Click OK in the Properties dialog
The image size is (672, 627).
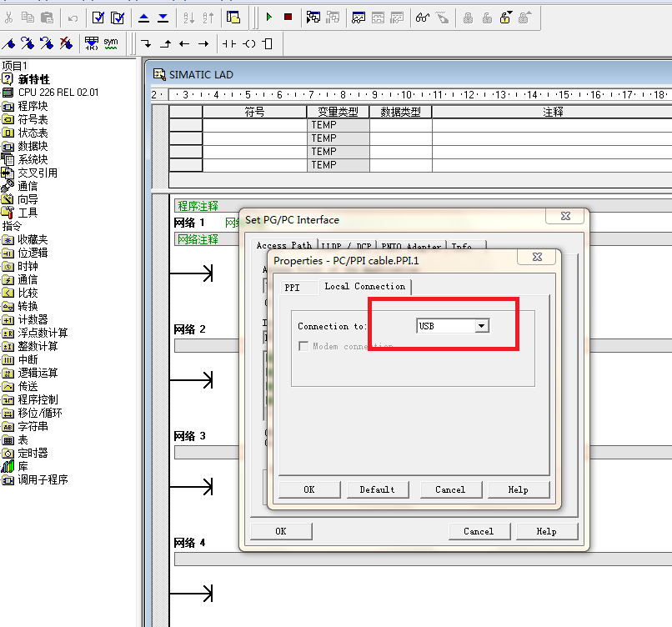tap(309, 489)
